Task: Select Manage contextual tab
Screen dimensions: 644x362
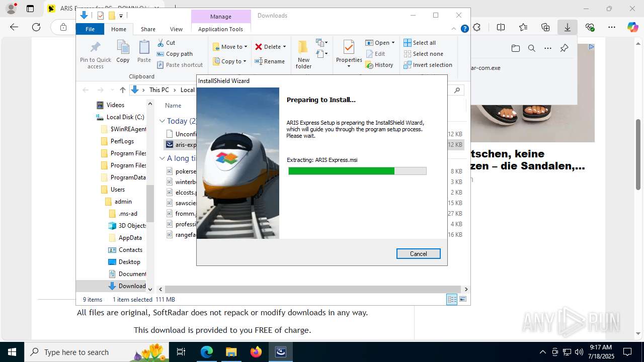Action: tap(221, 17)
